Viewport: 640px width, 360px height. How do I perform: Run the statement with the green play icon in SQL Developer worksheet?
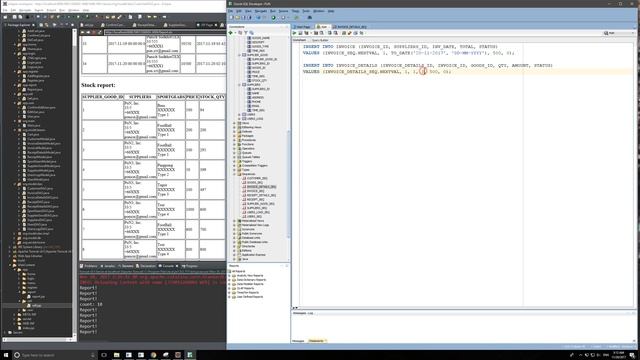[x=294, y=33]
